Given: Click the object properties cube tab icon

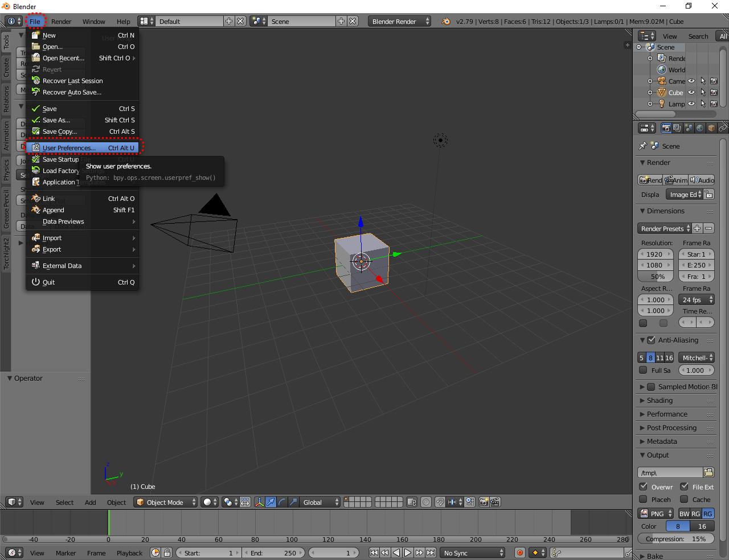Looking at the screenshot, I should point(711,128).
